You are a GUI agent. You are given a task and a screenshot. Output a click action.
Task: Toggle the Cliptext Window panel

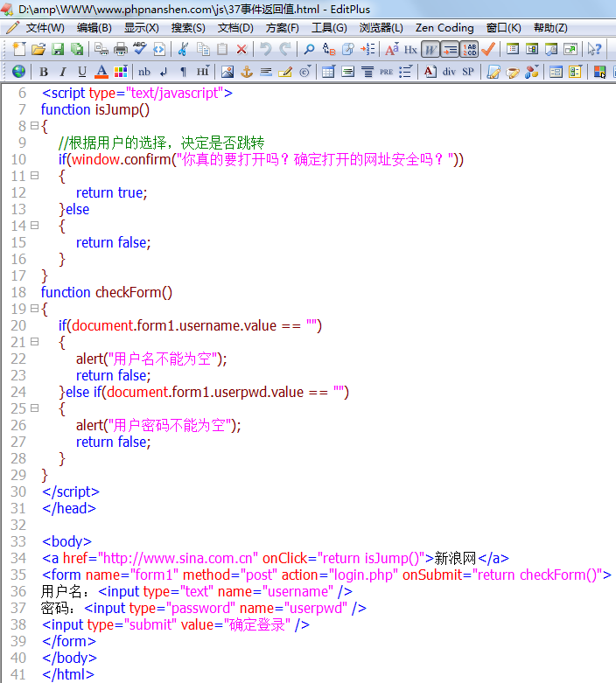(x=532, y=49)
